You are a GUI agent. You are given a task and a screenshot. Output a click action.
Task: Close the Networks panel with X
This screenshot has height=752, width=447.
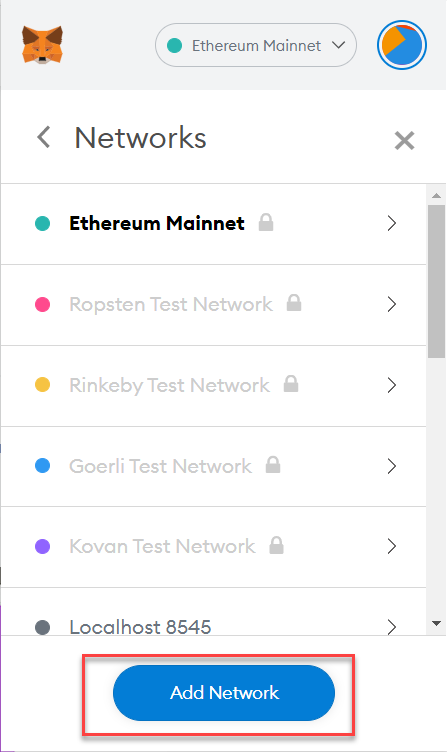[404, 141]
